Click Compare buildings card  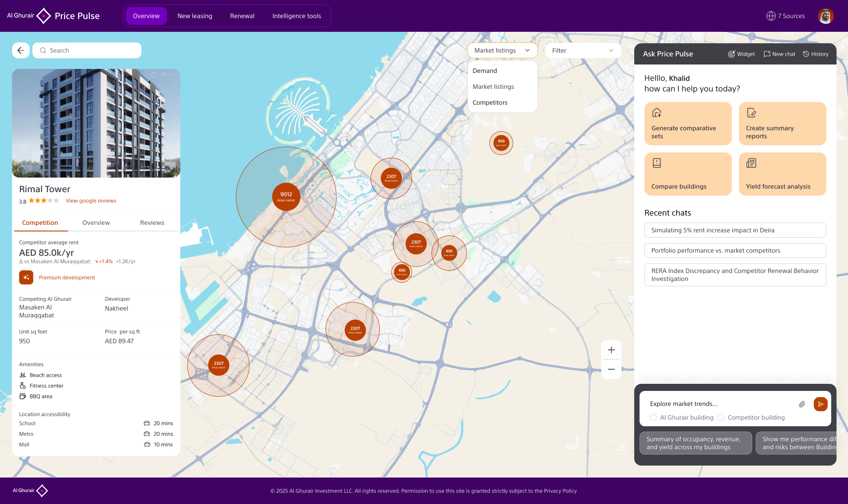point(688,174)
